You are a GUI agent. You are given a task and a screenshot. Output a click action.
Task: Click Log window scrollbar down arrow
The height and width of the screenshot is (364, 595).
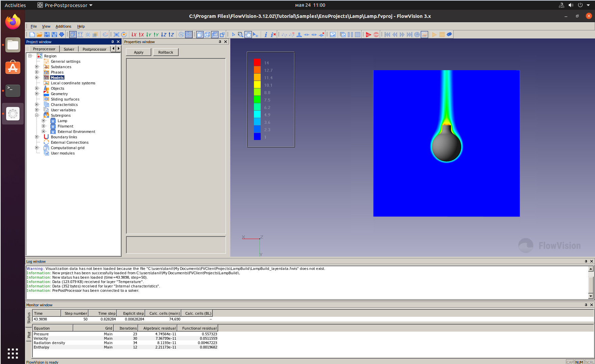[x=591, y=296]
